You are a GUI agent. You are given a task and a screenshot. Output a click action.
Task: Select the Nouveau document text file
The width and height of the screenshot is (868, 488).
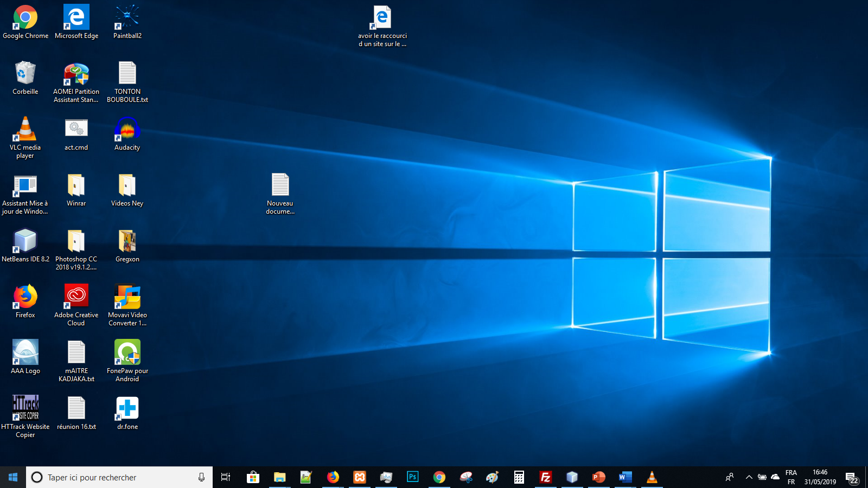[280, 194]
